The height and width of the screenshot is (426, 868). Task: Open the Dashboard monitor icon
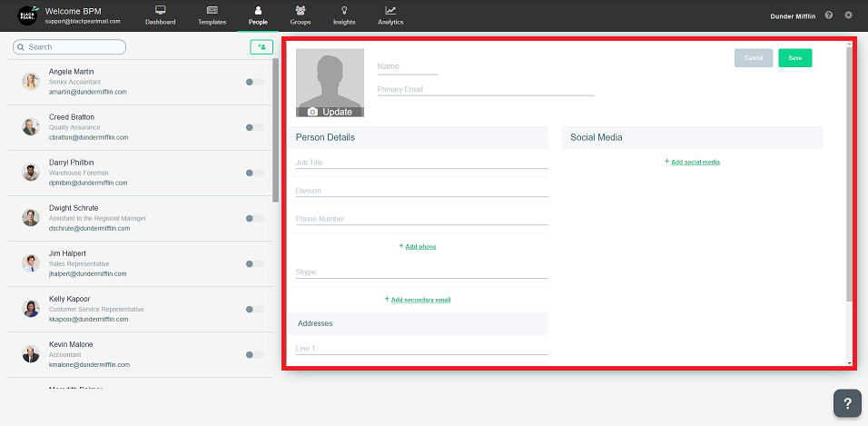161,10
